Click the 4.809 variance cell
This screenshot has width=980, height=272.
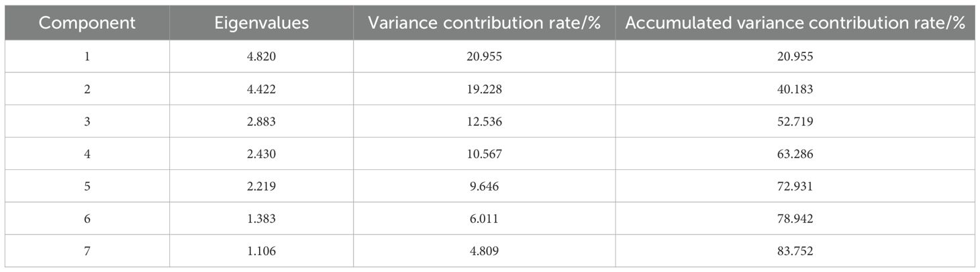(484, 250)
